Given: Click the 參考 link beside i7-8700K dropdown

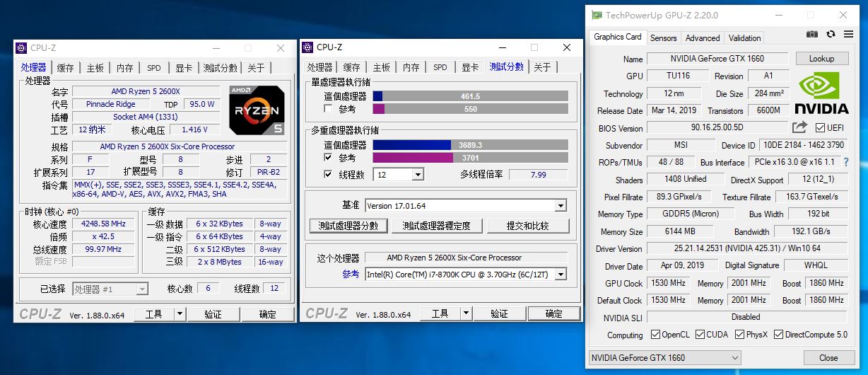Looking at the screenshot, I should click(351, 275).
